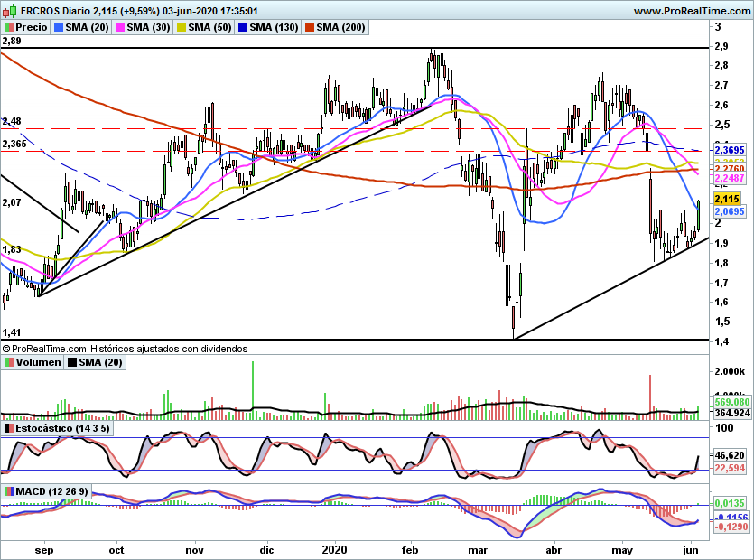This screenshot has height=560, width=754.
Task: Click the 2,89 resistance line label
Action: (12, 41)
